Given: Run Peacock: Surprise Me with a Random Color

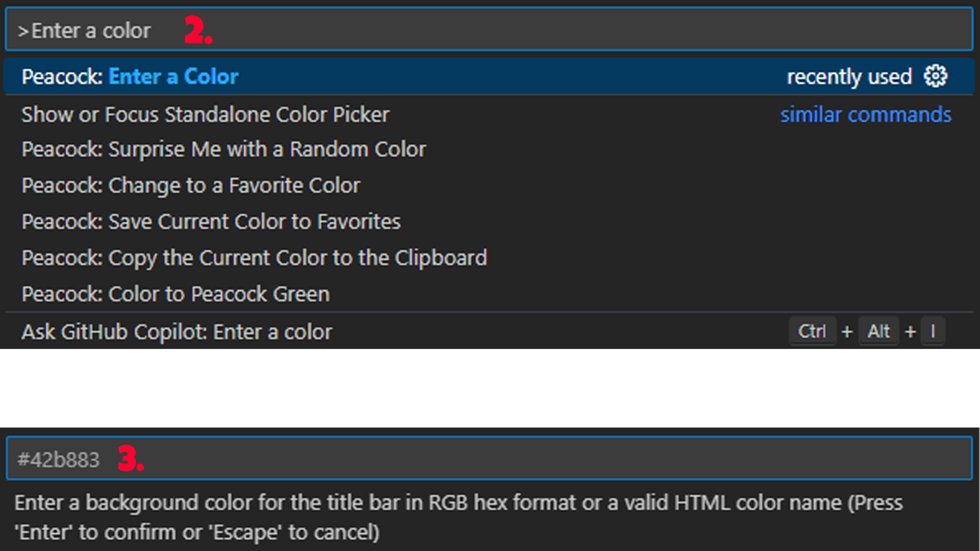Looking at the screenshot, I should [224, 149].
